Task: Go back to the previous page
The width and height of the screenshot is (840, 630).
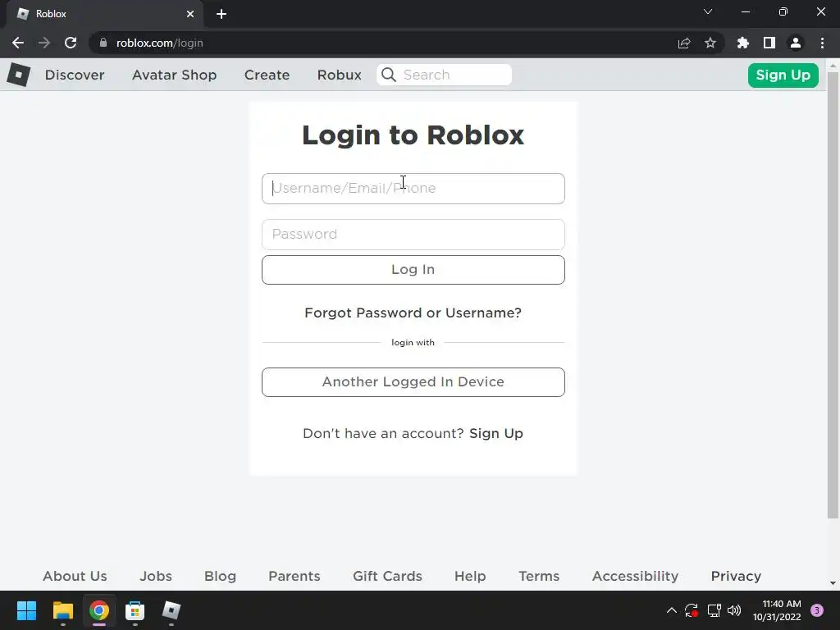Action: 18,43
